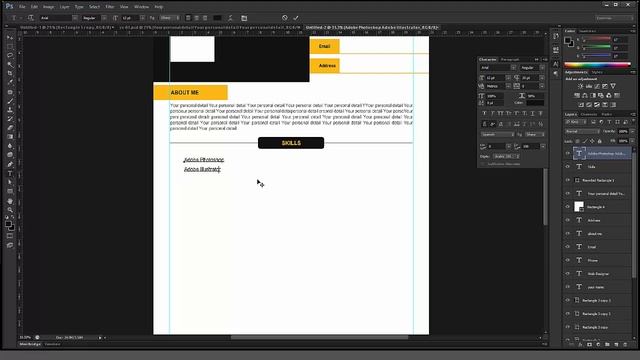The height and width of the screenshot is (360, 640).
Task: Add a Levels adjustment
Action: (x=589, y=86)
